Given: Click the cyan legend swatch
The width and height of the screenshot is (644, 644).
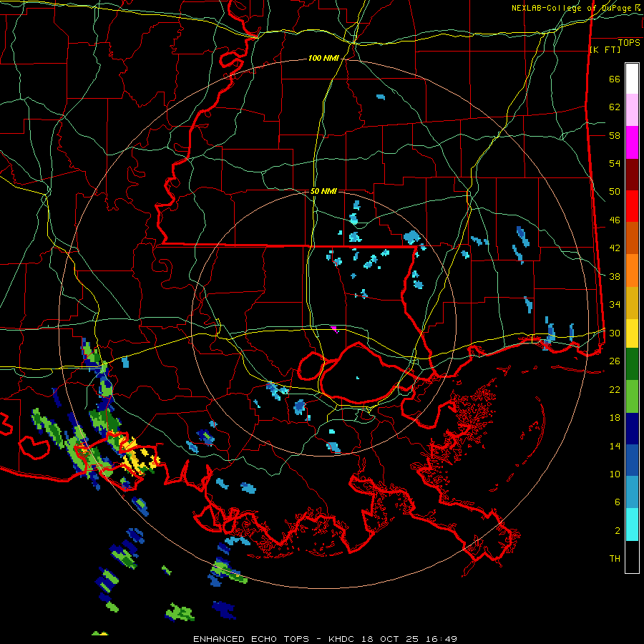Looking at the screenshot, I should click(x=632, y=525).
